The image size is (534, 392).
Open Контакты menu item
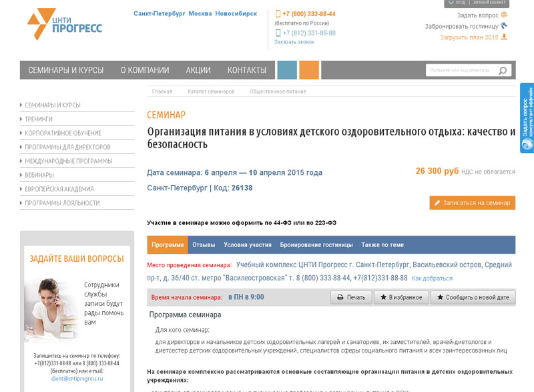click(247, 70)
